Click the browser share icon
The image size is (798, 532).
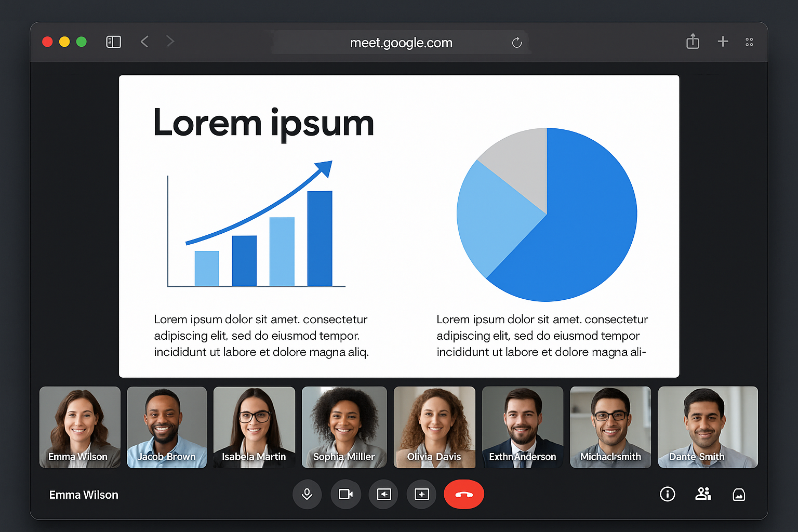692,42
